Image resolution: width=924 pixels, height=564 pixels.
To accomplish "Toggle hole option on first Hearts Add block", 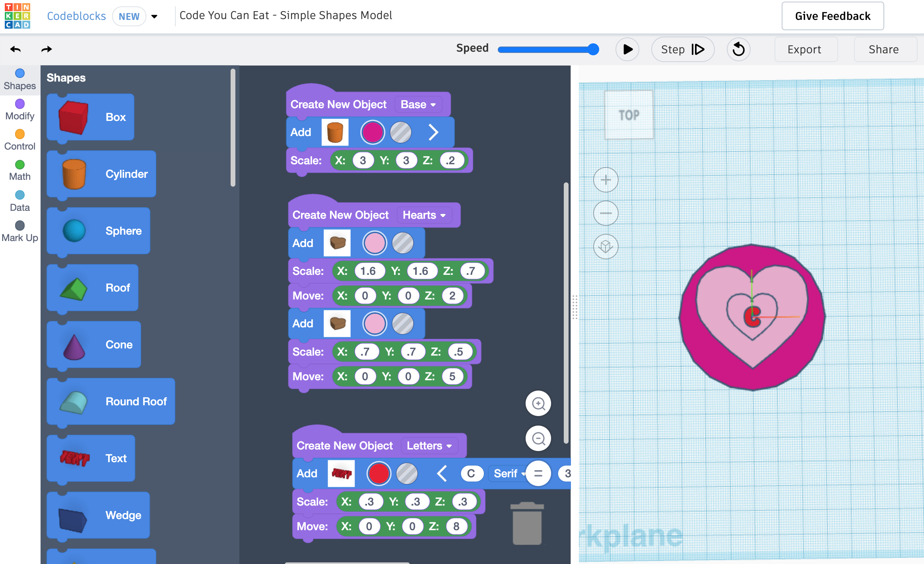I will (x=402, y=243).
